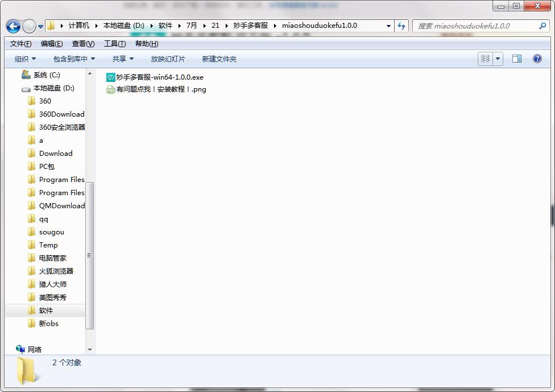The height and width of the screenshot is (392, 555).
Task: Open the 包含到库中 dropdown
Action: [74, 59]
